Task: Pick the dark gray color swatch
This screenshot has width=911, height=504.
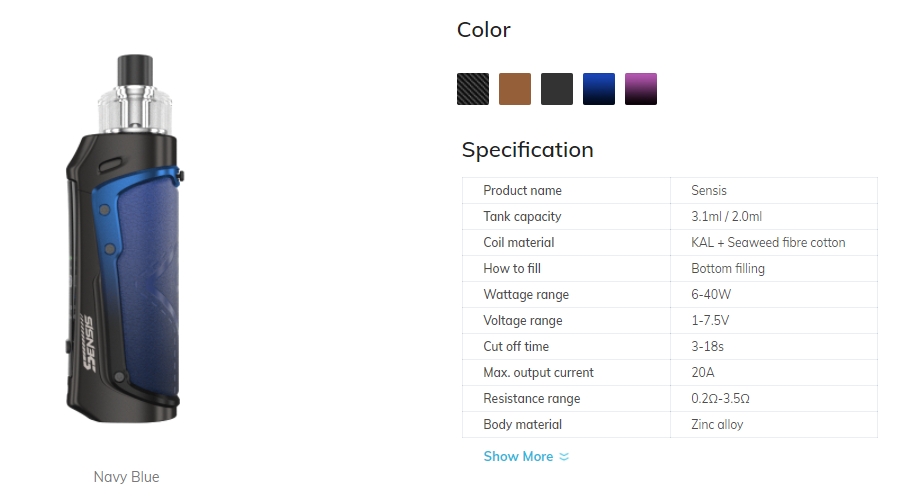Action: click(x=557, y=89)
